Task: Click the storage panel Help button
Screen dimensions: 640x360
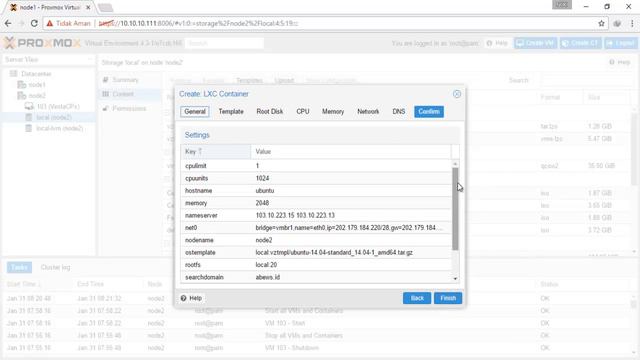Action: [620, 62]
